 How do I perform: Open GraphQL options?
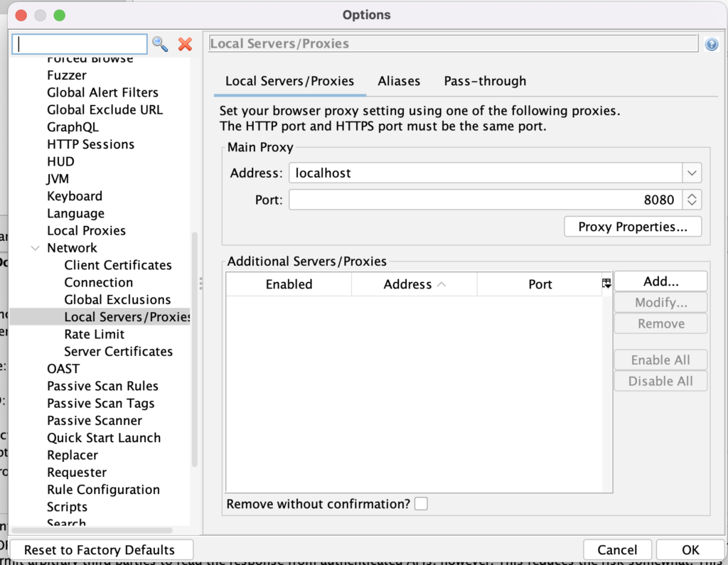(73, 127)
